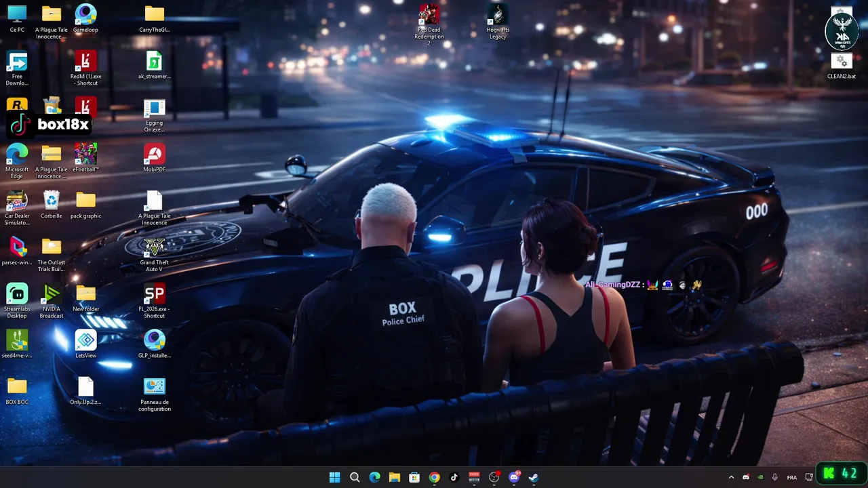Open the Ce PC desktop icon
This screenshot has height=488, width=868.
17,19
